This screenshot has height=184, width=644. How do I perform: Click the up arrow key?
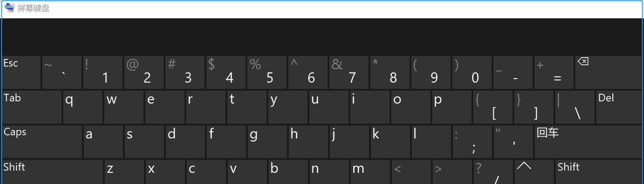click(x=534, y=172)
